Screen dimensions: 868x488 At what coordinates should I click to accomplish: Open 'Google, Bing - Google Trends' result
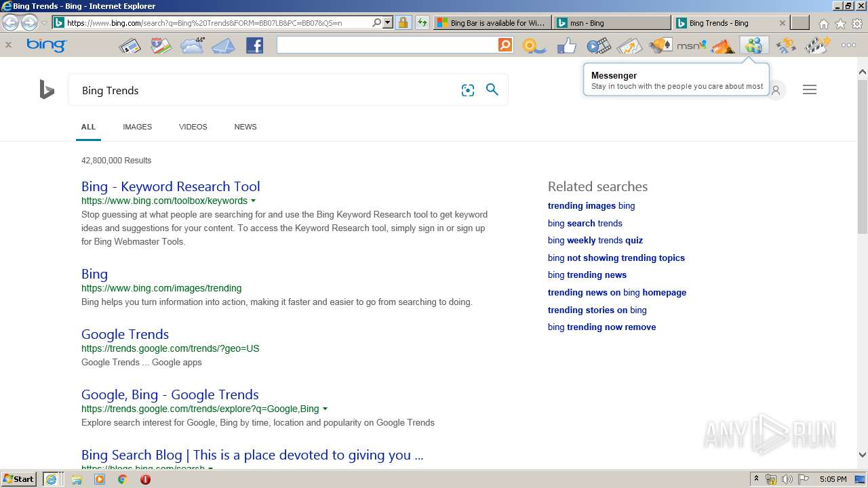tap(170, 394)
